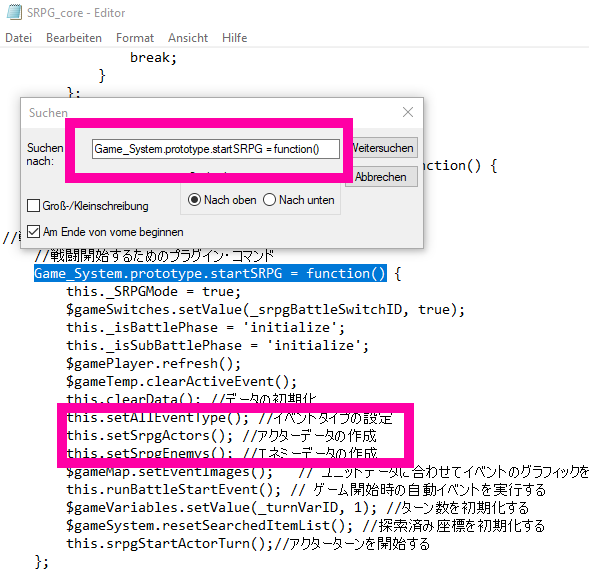Click the Abbrechen button

[381, 177]
